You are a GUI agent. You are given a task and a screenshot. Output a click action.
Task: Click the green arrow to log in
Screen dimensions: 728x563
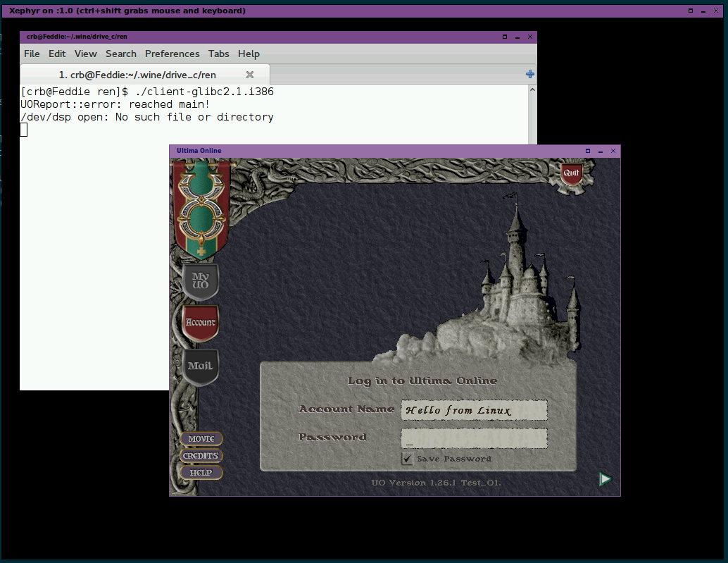coord(605,479)
